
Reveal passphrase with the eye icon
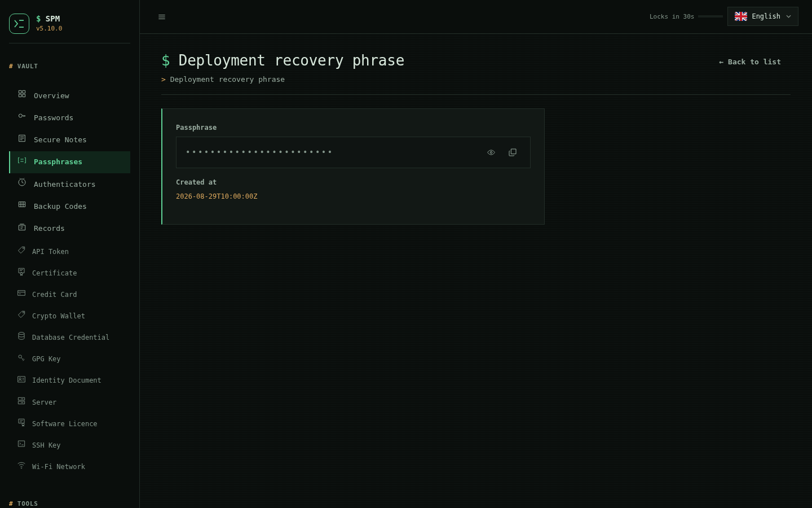tap(491, 152)
